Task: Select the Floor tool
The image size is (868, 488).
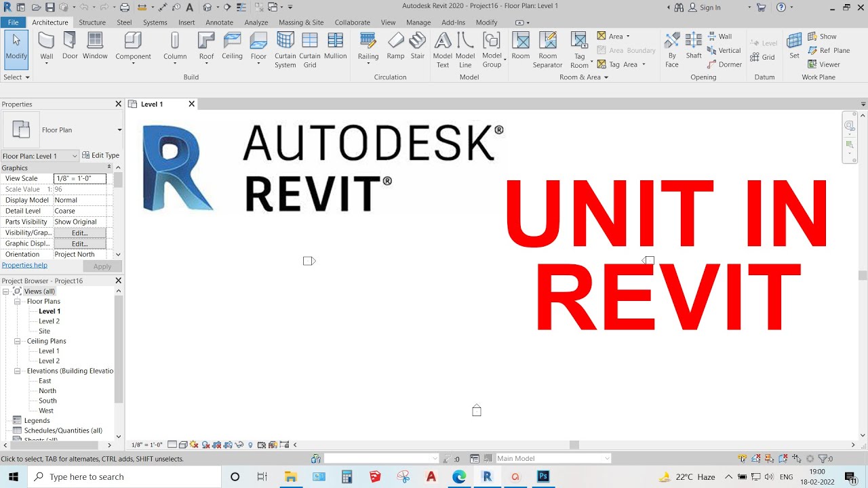Action: point(258,47)
